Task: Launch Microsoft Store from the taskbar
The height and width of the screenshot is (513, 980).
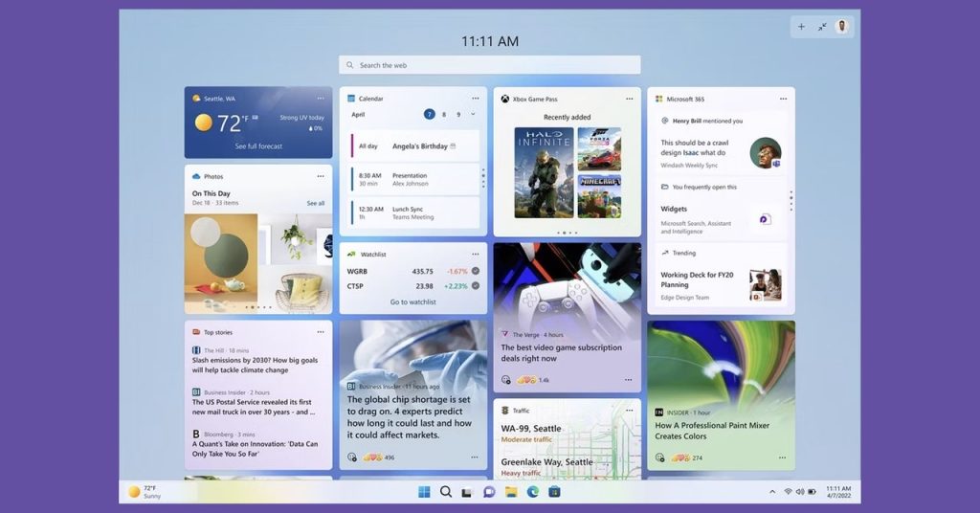Action: (554, 492)
